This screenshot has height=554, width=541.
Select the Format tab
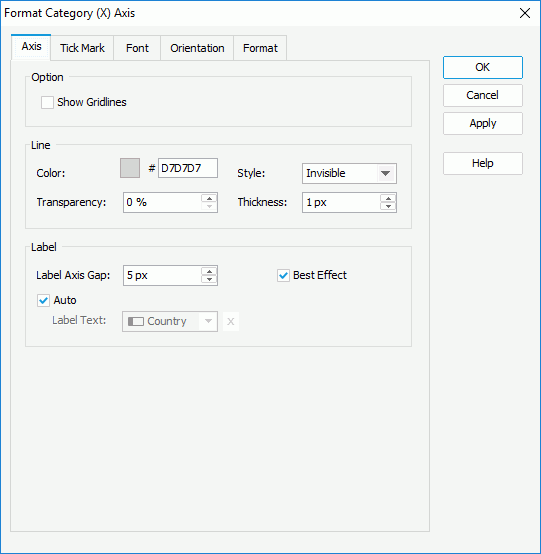260,48
